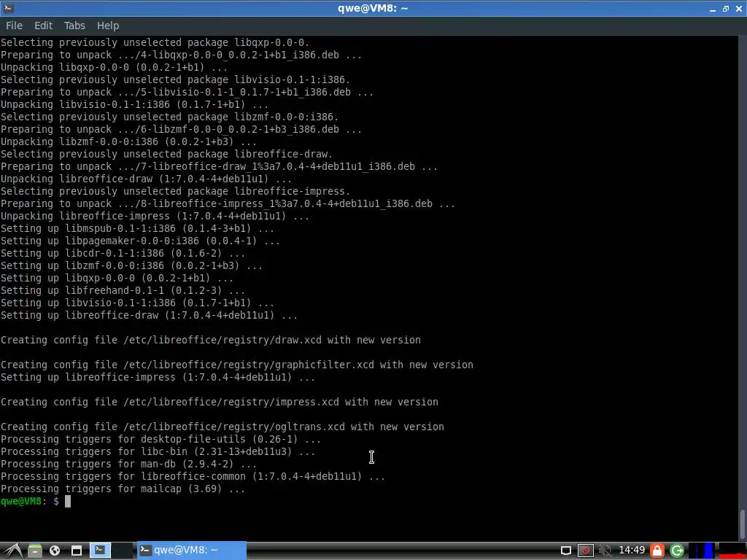The width and height of the screenshot is (747, 560).
Task: Open the File menu
Action: point(14,26)
